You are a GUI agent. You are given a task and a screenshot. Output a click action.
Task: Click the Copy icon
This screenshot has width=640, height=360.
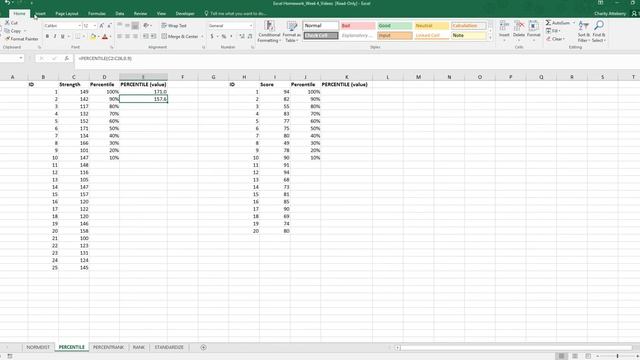coord(7,31)
